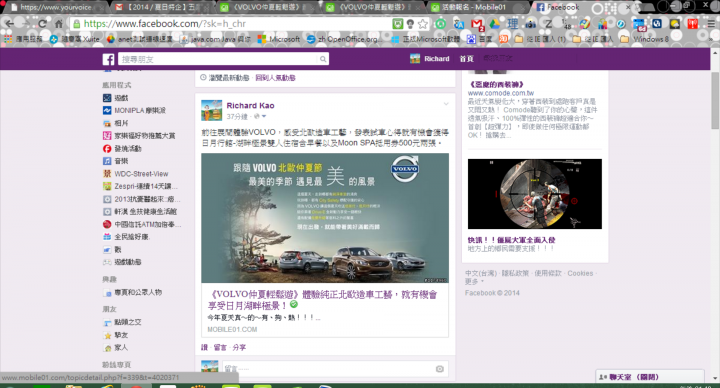Open post audience privacy dropdown under Richard Kao
The image size is (720, 388).
tap(260, 117)
